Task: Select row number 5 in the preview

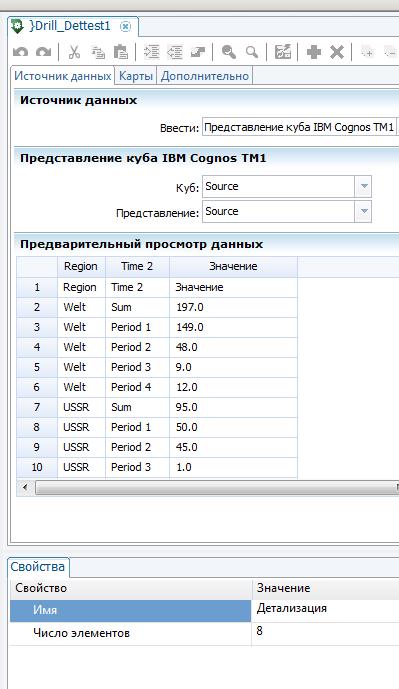Action: click(x=37, y=367)
